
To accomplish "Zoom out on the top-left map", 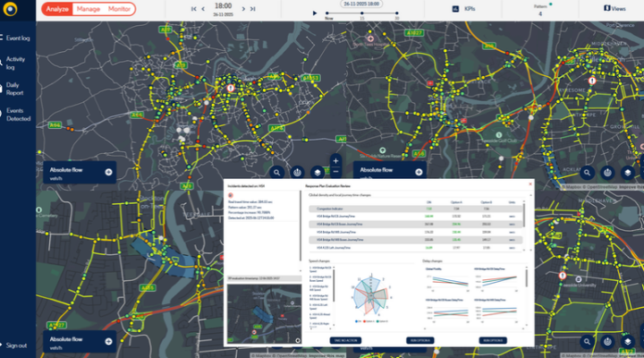I will tap(335, 171).
